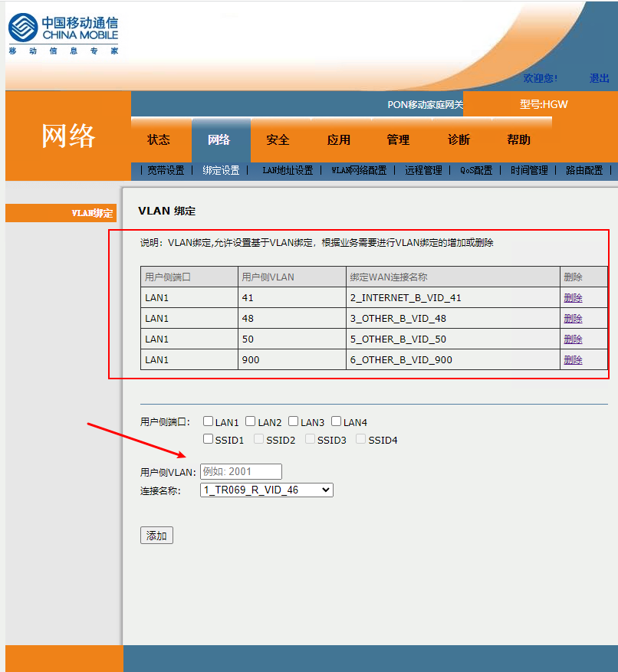The width and height of the screenshot is (618, 672).
Task: Open the QoS配置 submenu
Action: [x=476, y=170]
